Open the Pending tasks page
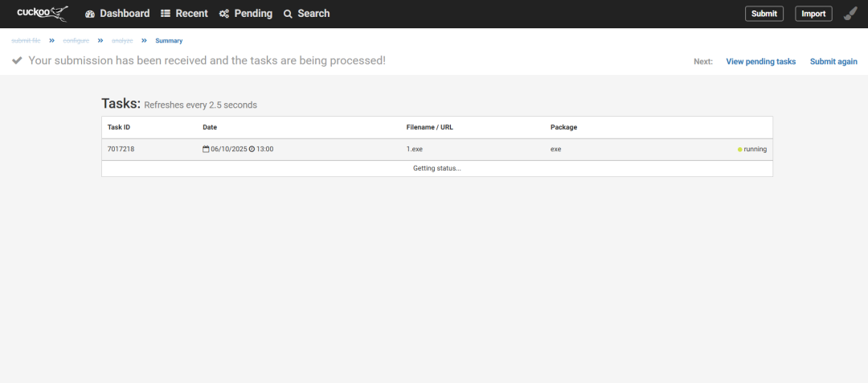This screenshot has height=383, width=868. pyautogui.click(x=246, y=14)
